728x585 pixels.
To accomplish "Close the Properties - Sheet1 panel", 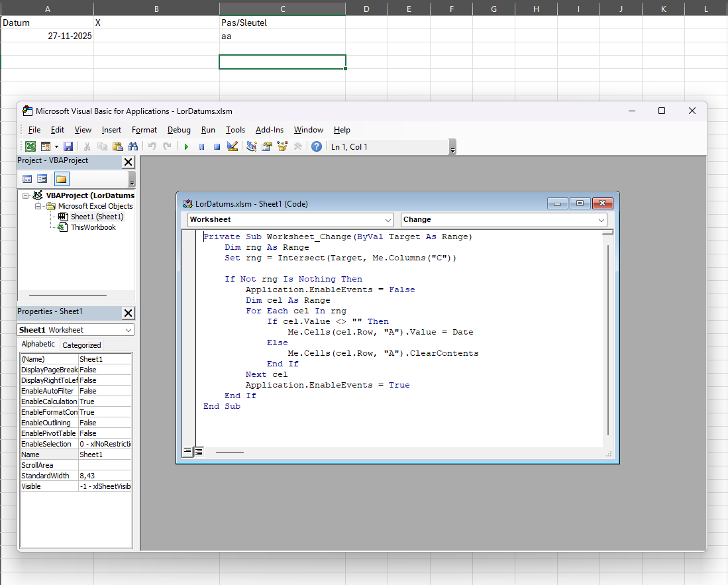I will point(129,313).
